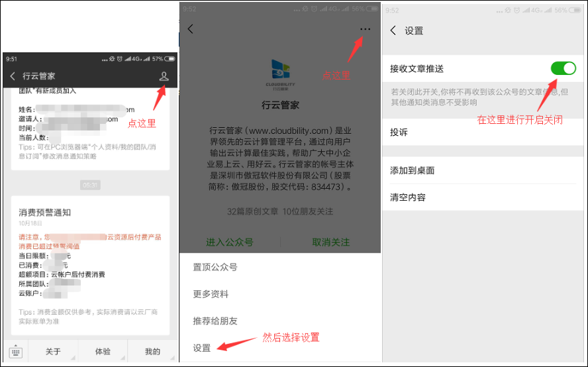Go back from the 设置 screen
This screenshot has height=367, width=588.
click(x=393, y=30)
